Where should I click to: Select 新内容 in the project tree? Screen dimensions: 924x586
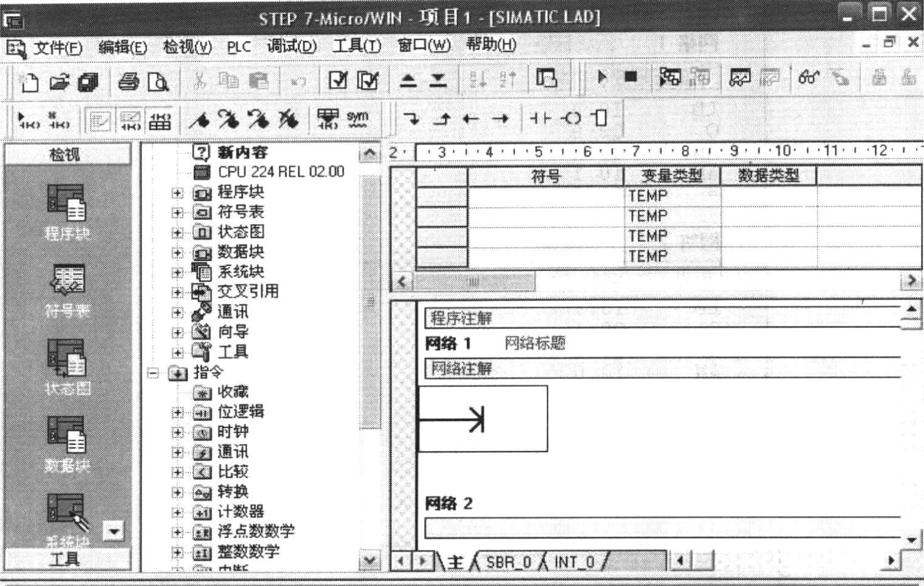pos(242,152)
